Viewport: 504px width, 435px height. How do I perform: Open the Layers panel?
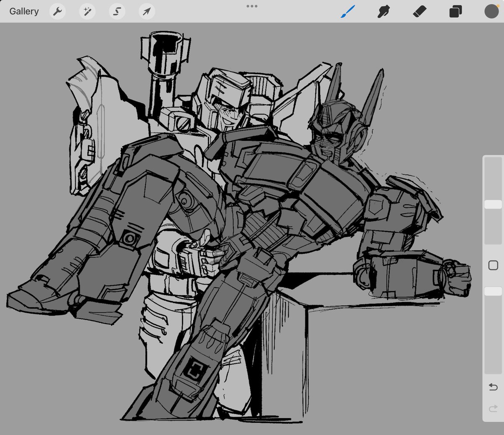[456, 11]
